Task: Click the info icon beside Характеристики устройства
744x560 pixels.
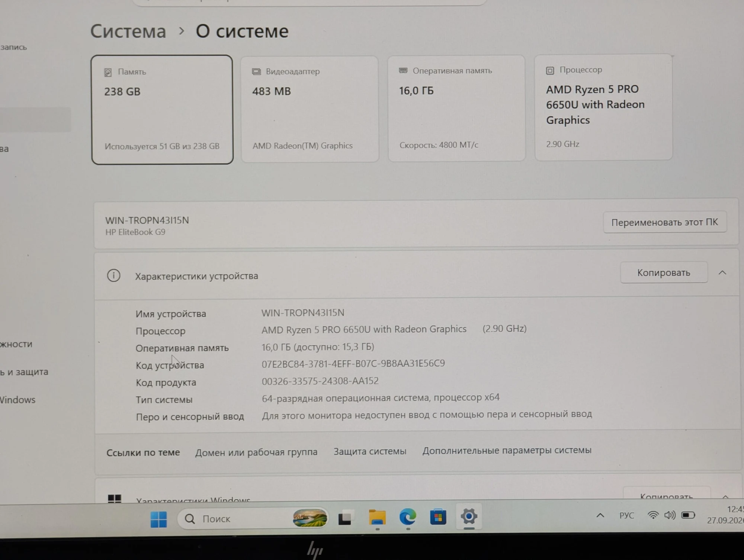Action: click(x=114, y=276)
